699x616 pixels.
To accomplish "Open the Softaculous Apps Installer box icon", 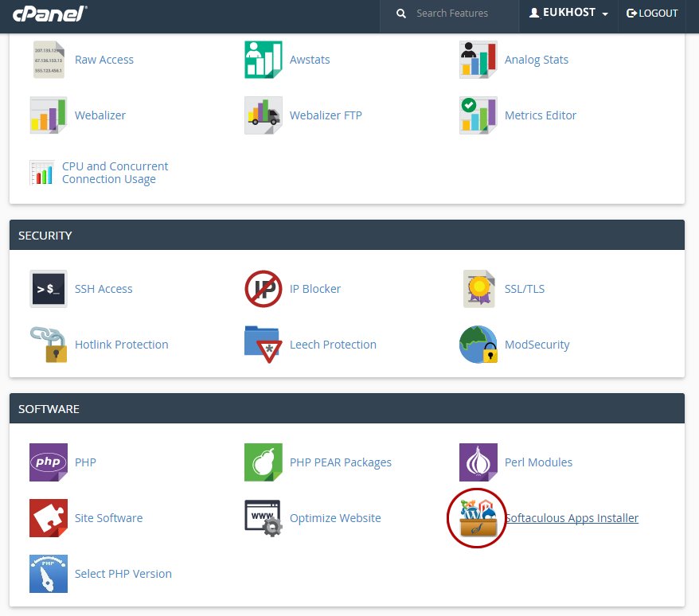I will tap(478, 518).
